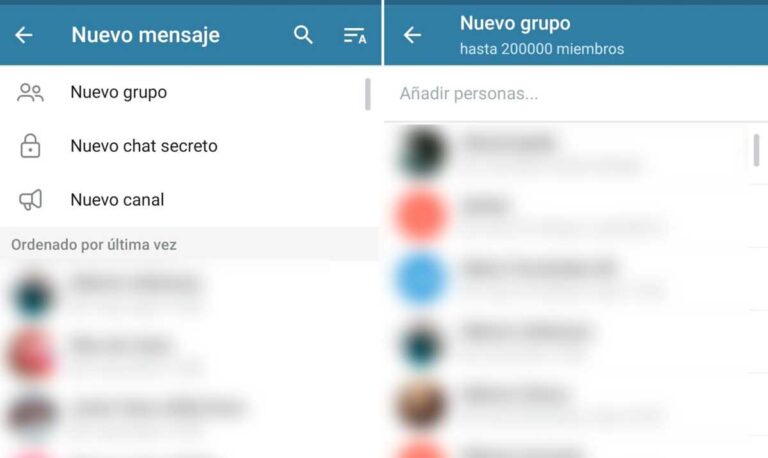Choose the contact with the red avatar
The image size is (768, 458).
point(576,216)
